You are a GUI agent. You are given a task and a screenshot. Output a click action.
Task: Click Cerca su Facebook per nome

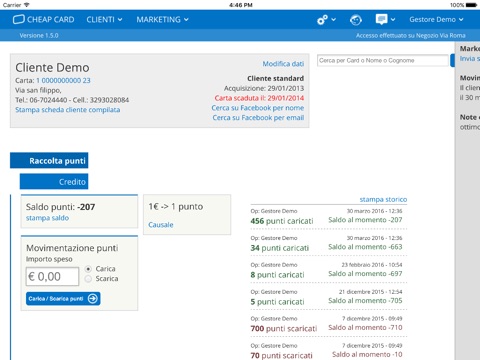point(258,108)
